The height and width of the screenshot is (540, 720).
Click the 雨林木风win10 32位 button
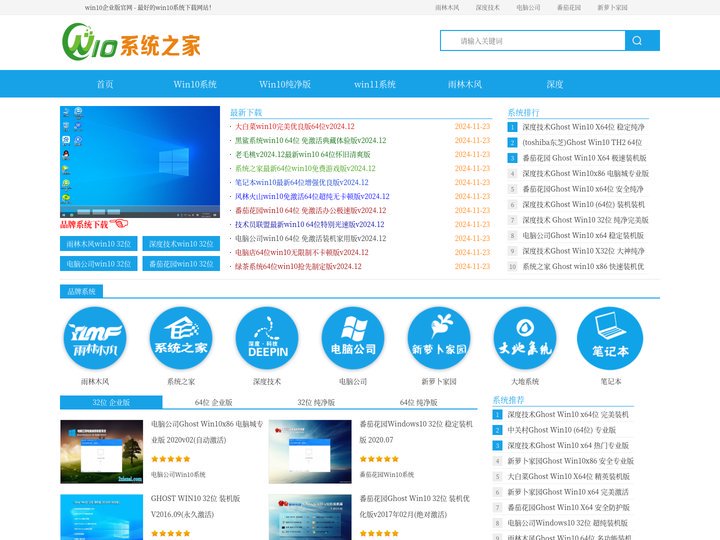[99, 244]
